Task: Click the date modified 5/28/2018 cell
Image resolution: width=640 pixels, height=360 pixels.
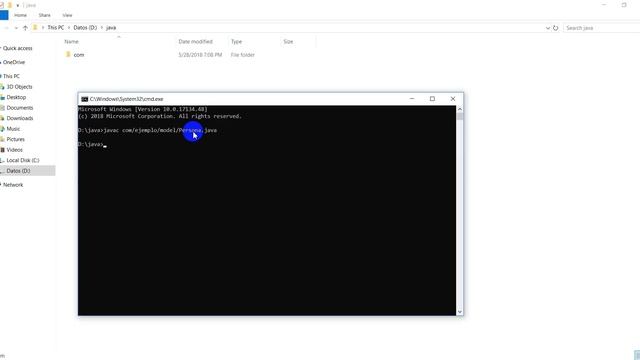Action: [200, 55]
